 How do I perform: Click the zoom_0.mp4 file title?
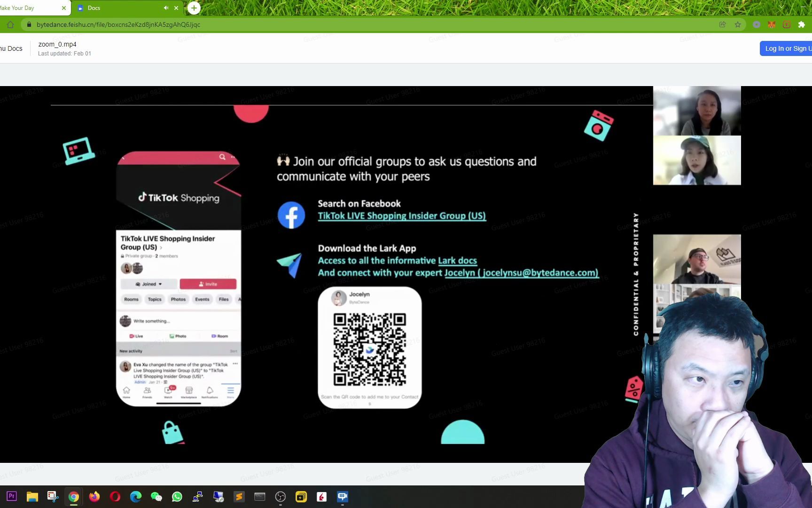(57, 44)
